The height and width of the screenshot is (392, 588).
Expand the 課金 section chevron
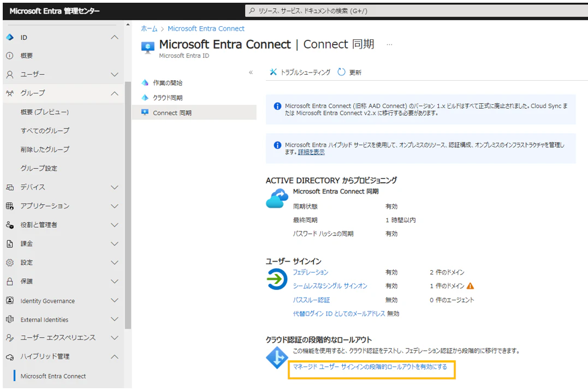(x=115, y=243)
